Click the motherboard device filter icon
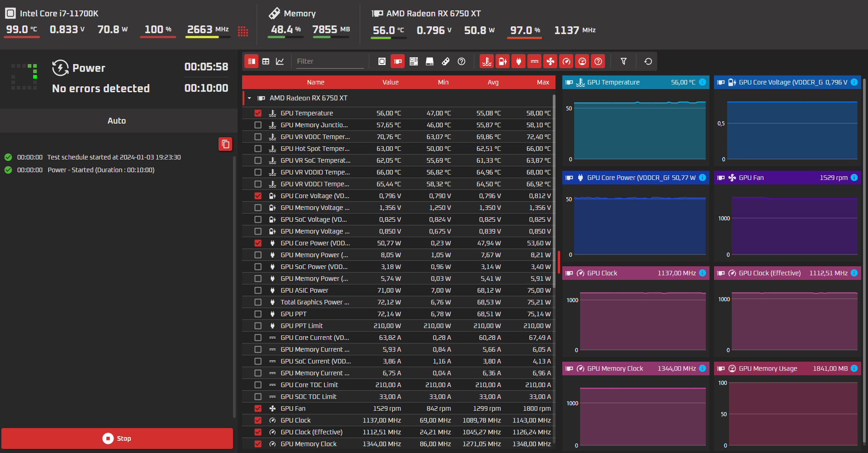 coord(414,61)
